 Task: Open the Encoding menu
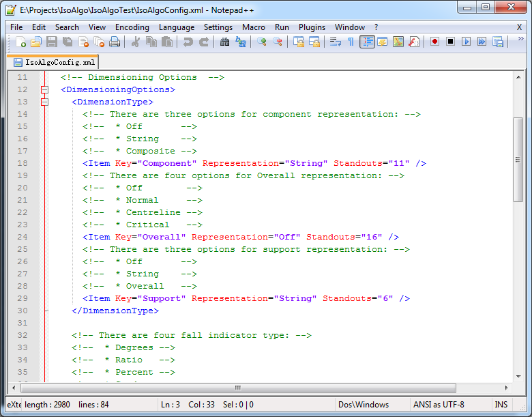click(x=132, y=27)
